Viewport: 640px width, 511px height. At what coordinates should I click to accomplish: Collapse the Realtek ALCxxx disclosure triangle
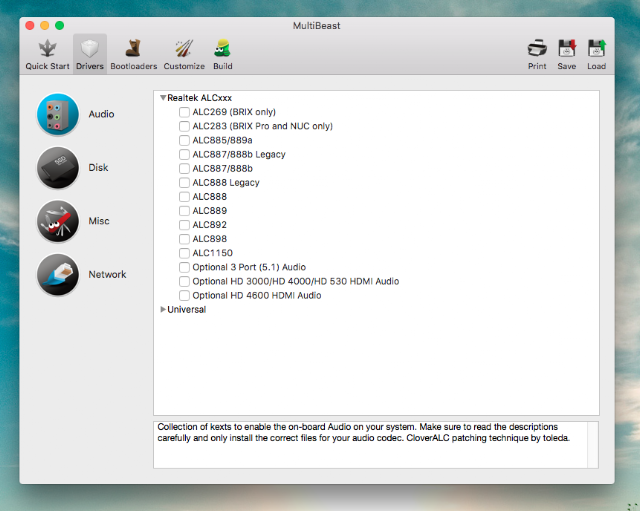[163, 98]
